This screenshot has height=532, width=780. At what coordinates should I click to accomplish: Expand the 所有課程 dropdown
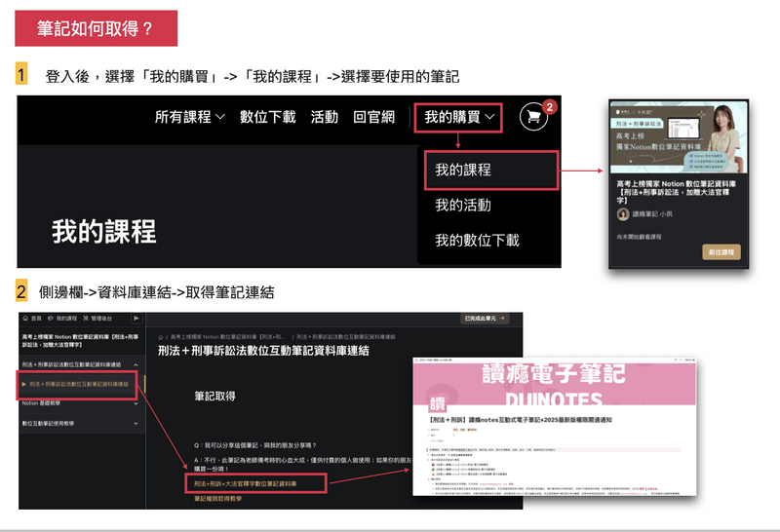tap(190, 117)
